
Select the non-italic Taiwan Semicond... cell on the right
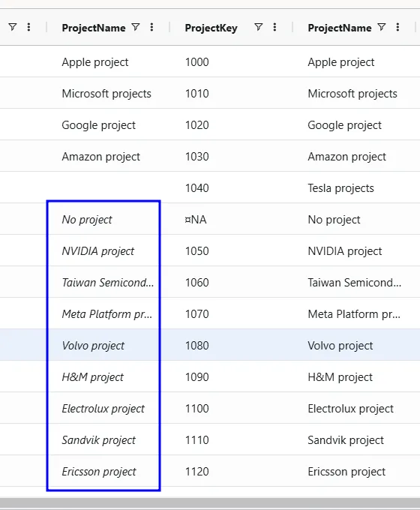tap(355, 283)
